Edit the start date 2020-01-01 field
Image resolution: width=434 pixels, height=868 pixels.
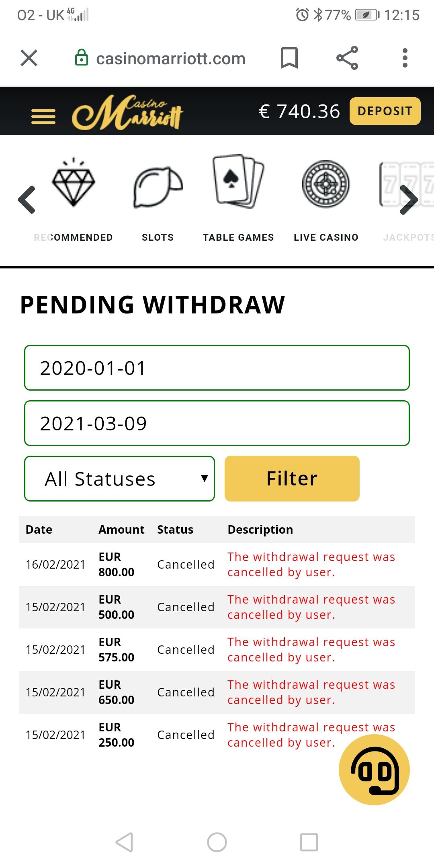click(217, 368)
